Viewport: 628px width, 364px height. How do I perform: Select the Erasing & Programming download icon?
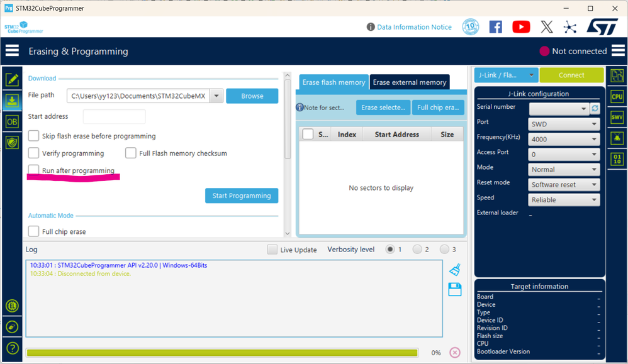[12, 101]
